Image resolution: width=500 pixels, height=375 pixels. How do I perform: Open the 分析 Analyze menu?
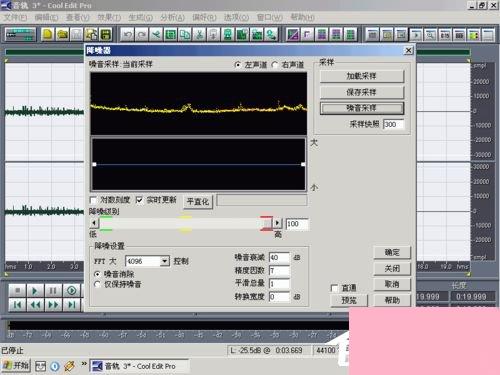click(x=172, y=17)
